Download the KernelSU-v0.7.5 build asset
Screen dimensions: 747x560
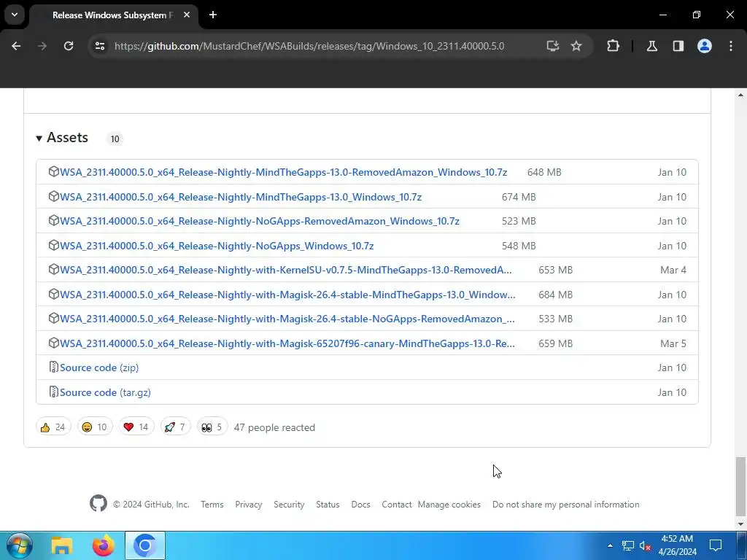point(286,270)
